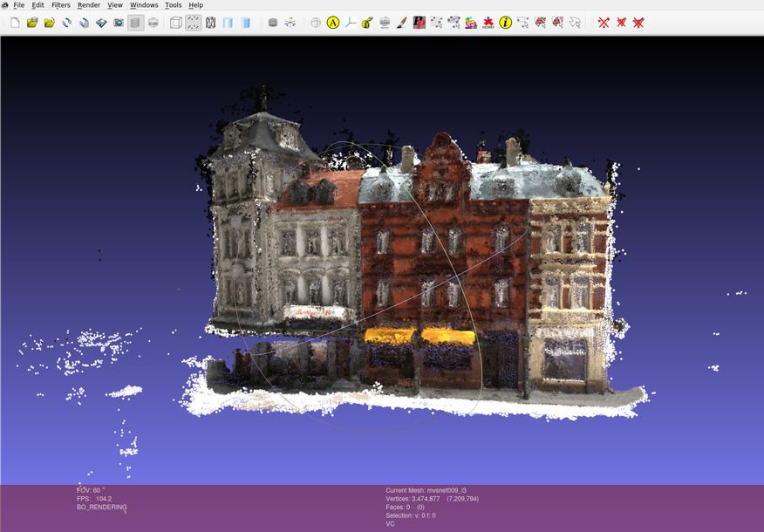Image resolution: width=764 pixels, height=532 pixels.
Task: Toggle the Wireframe render mode button
Action: 210,23
